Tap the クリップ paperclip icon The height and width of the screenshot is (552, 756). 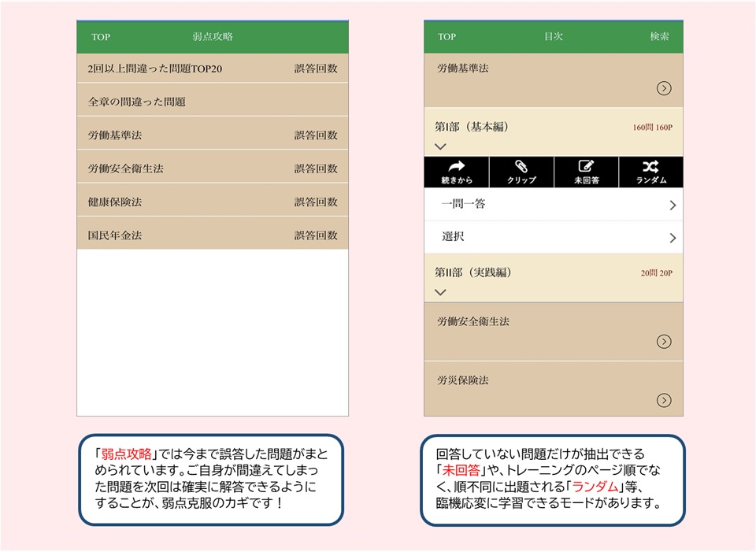[x=521, y=167]
